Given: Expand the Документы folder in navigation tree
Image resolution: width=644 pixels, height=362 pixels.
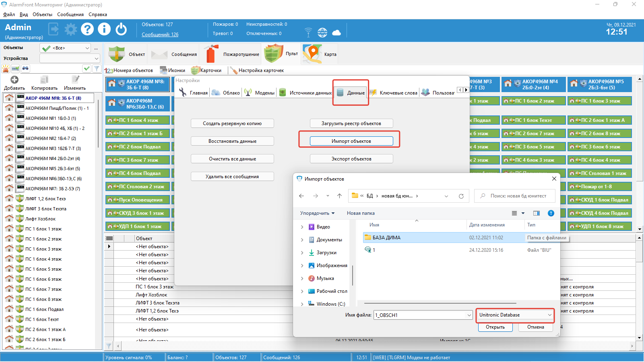Looking at the screenshot, I should click(302, 240).
